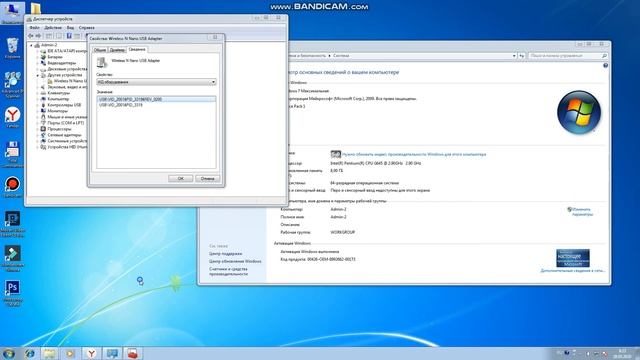Viewport: 640px width, 360px height.
Task: Expand the Сетевые адаптеры device node
Action: (x=38, y=135)
